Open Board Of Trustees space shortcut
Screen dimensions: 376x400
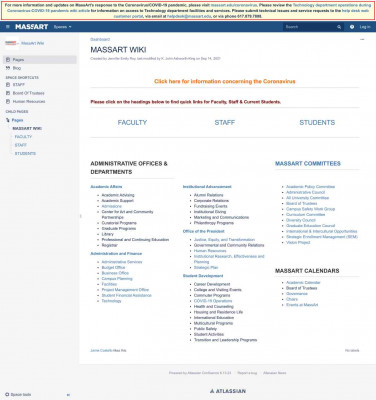click(28, 93)
